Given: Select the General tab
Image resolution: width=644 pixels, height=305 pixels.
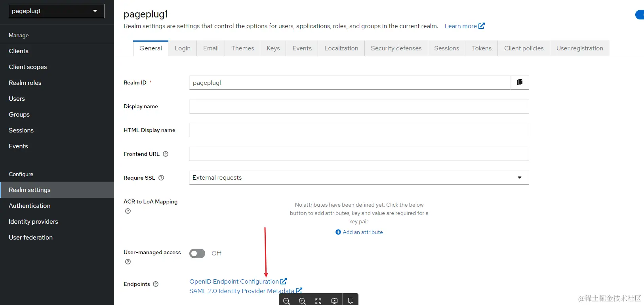Looking at the screenshot, I should [151, 48].
